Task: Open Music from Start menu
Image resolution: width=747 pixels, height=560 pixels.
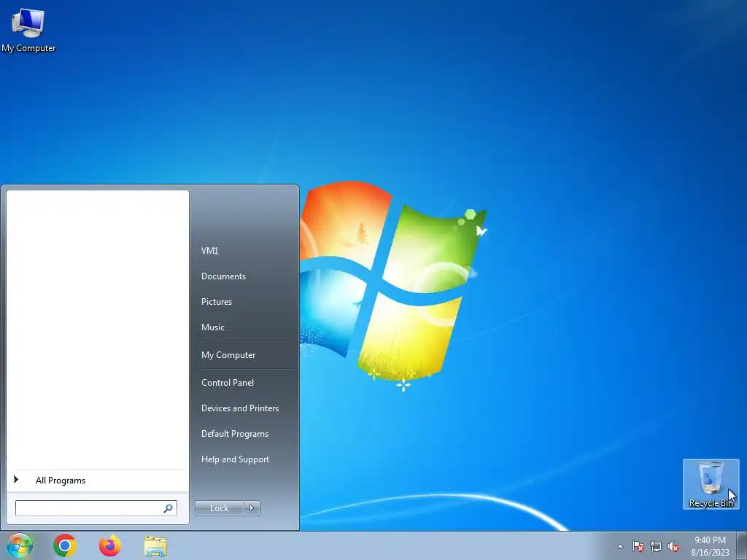Action: (x=213, y=327)
